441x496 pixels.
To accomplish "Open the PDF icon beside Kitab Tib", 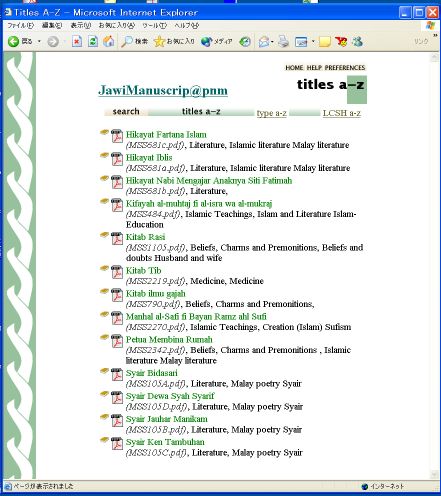I will click(x=117, y=272).
